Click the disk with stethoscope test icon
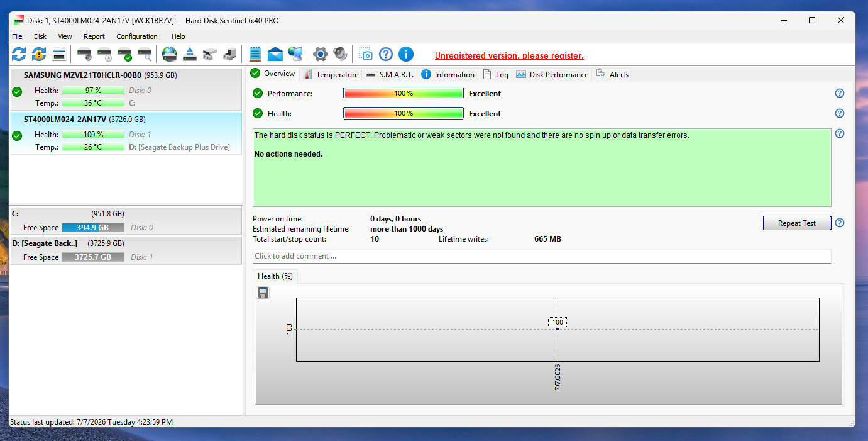Viewport: 868px width, 441px height. [85, 54]
